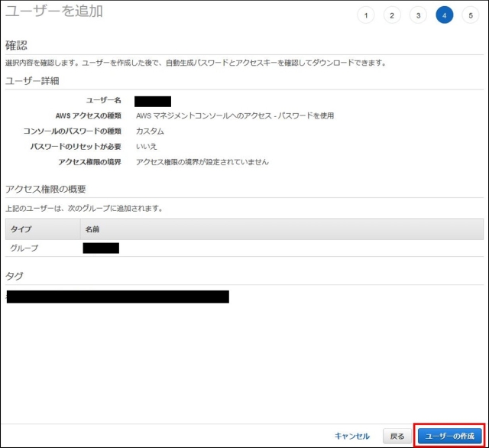The width and height of the screenshot is (489, 448).
Task: Click the highlighted step 4 circle
Action: click(x=444, y=15)
